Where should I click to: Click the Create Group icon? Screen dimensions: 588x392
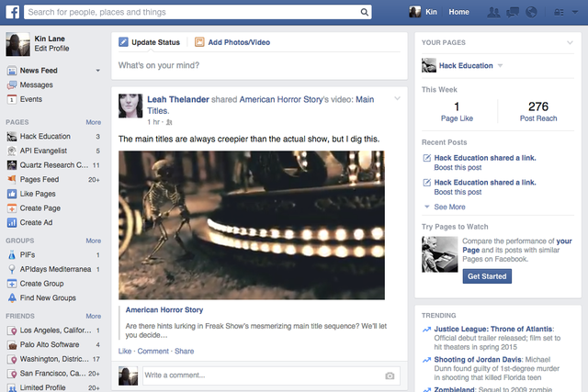pyautogui.click(x=12, y=284)
